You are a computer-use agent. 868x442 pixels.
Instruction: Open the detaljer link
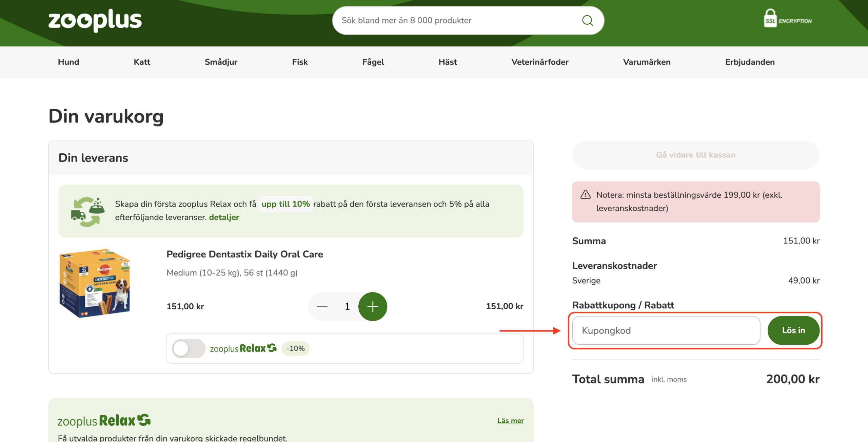(224, 217)
